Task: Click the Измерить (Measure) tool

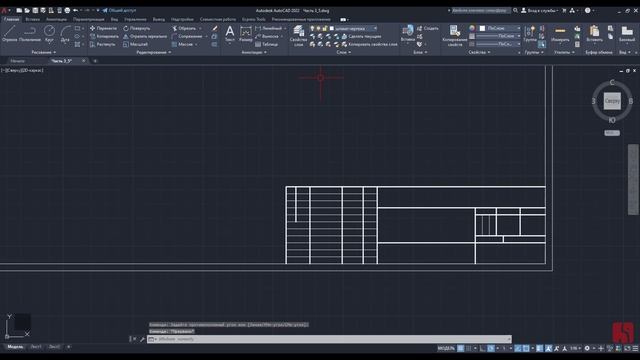Action: tap(560, 33)
